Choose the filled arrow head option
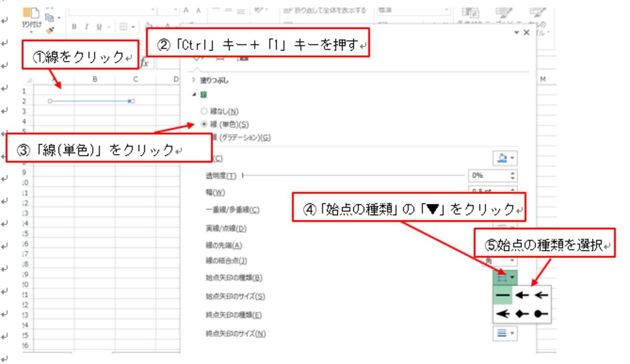 coord(521,295)
